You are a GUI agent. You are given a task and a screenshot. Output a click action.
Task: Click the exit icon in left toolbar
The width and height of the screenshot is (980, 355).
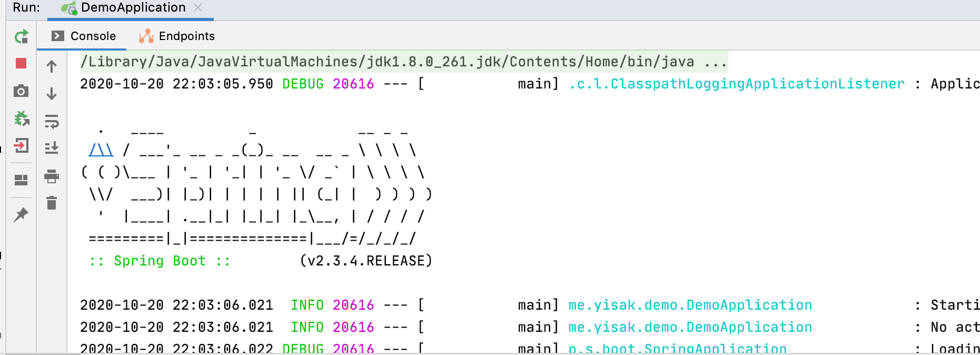[x=21, y=145]
